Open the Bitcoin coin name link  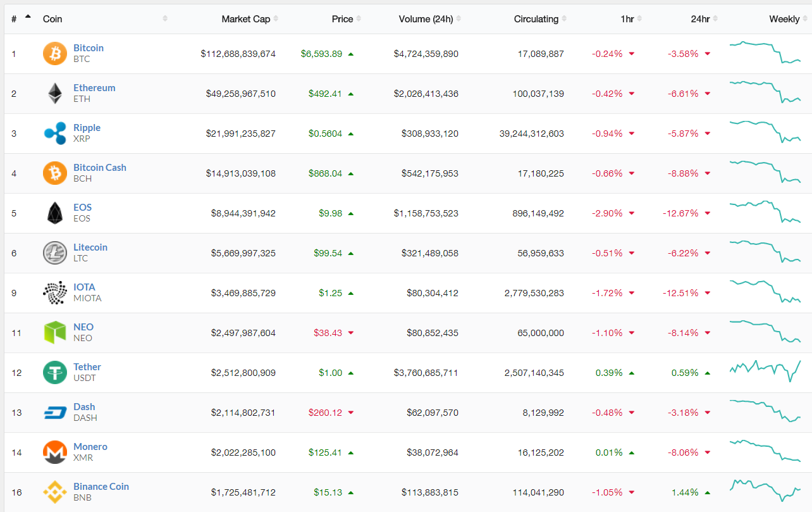(x=89, y=47)
